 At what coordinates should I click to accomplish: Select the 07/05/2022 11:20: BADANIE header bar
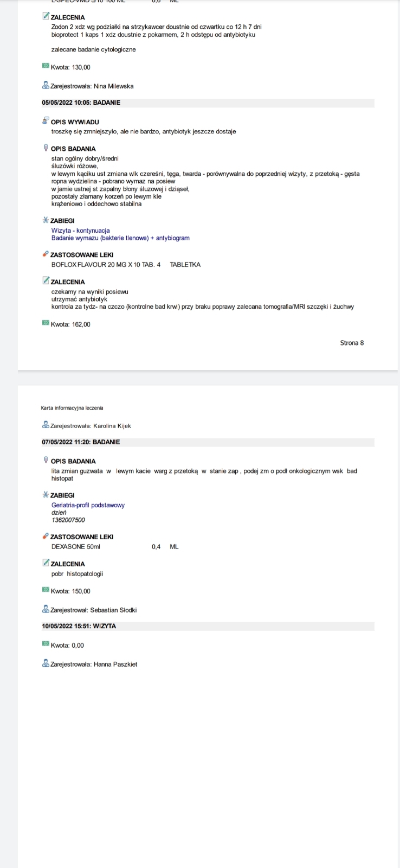coord(208,442)
